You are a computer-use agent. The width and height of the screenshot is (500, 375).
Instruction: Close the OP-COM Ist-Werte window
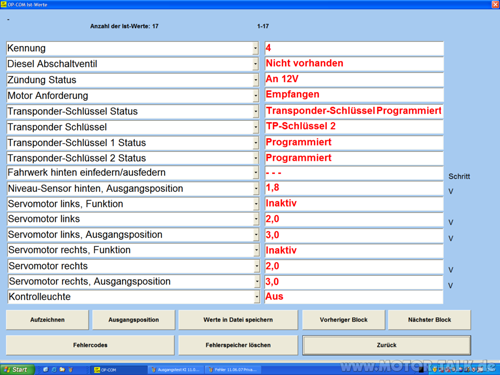point(495,4)
